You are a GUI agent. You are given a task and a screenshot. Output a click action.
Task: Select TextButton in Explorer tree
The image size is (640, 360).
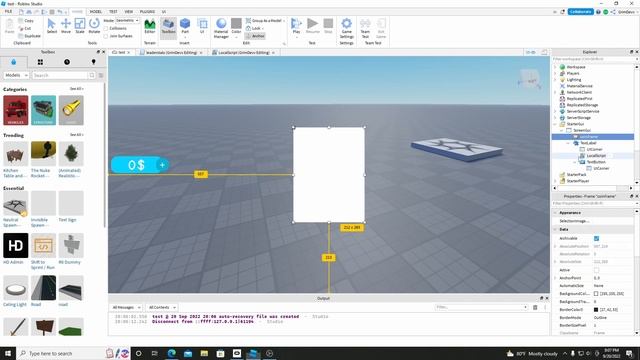click(x=596, y=162)
